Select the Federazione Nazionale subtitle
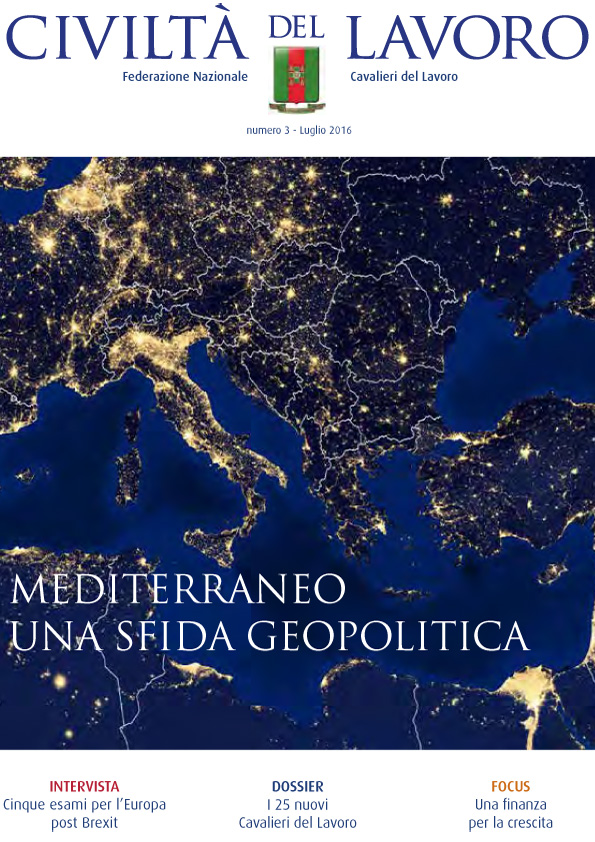595x842 pixels. (x=185, y=76)
